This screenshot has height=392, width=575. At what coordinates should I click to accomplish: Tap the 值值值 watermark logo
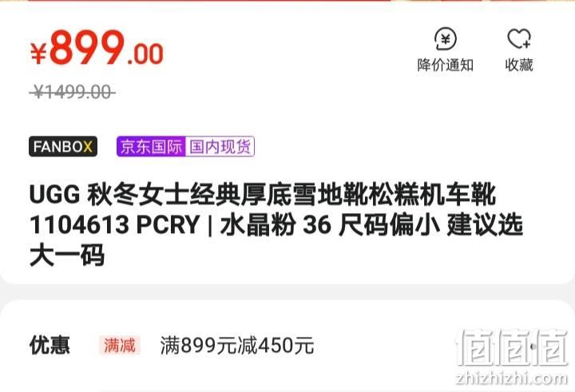coord(512,347)
